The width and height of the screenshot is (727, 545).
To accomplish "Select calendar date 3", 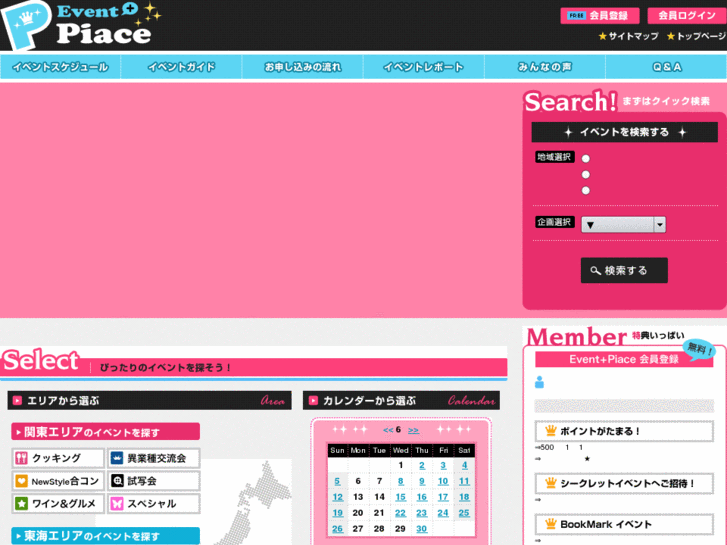I will [x=443, y=465].
